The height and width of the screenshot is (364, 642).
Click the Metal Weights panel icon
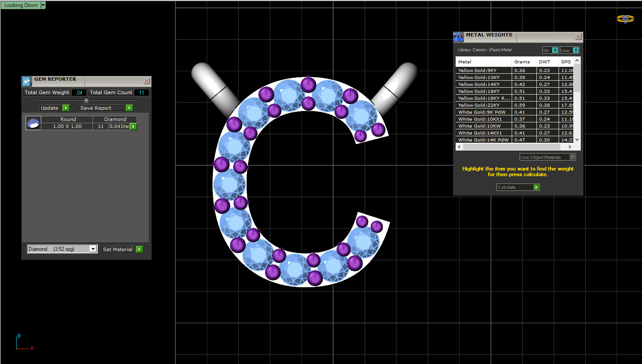pos(458,37)
